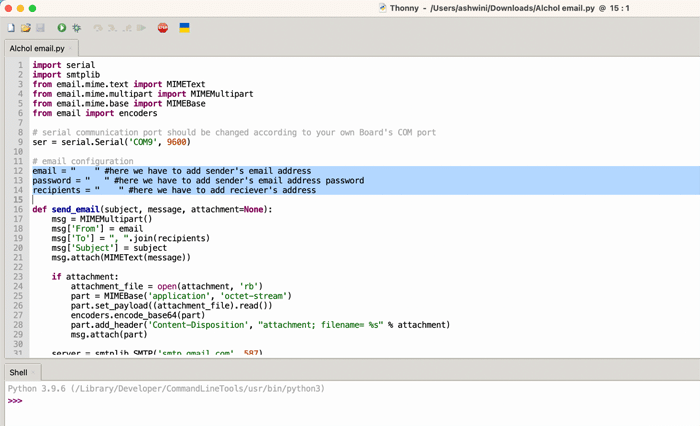Run the current script with green play button
The width and height of the screenshot is (700, 426).
[61, 28]
